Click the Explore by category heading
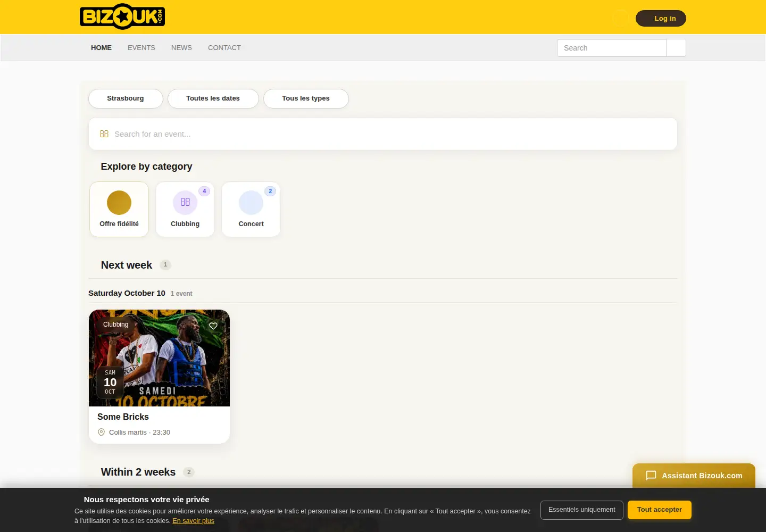 tap(146, 167)
